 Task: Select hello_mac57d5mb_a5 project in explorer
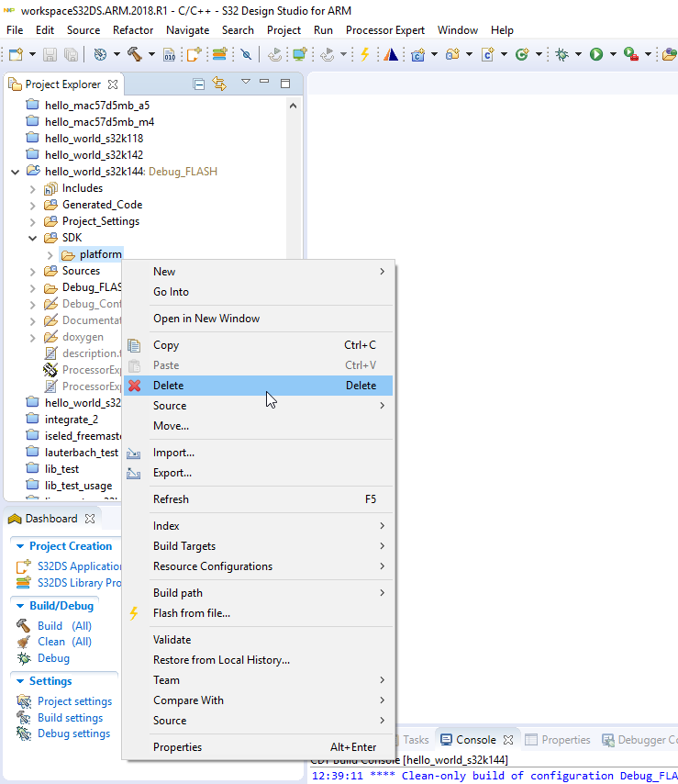tap(97, 106)
